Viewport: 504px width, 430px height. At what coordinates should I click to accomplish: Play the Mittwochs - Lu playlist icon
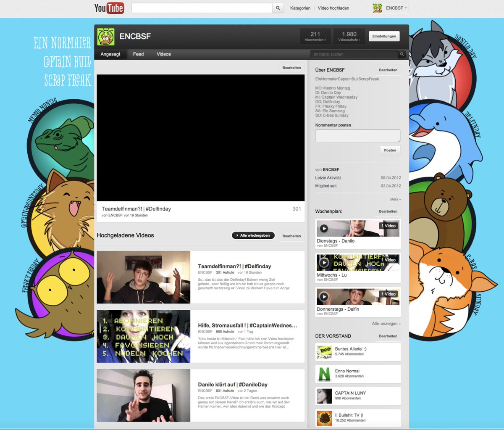[x=324, y=262]
